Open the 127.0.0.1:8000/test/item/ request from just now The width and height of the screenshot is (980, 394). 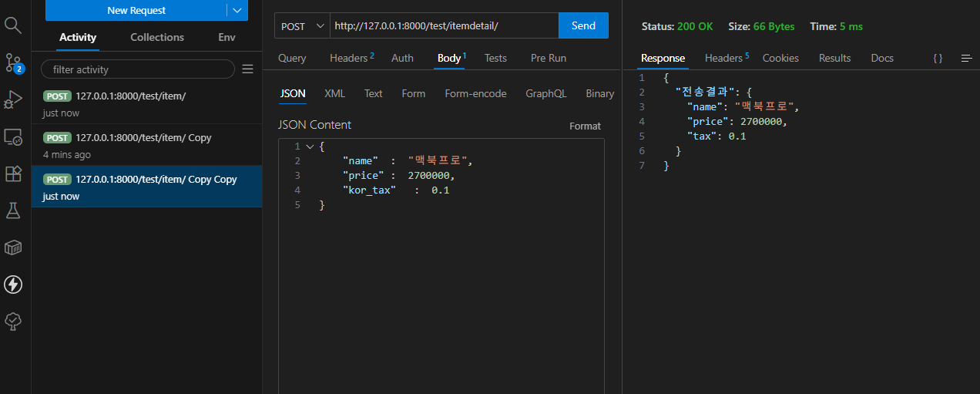pos(146,104)
